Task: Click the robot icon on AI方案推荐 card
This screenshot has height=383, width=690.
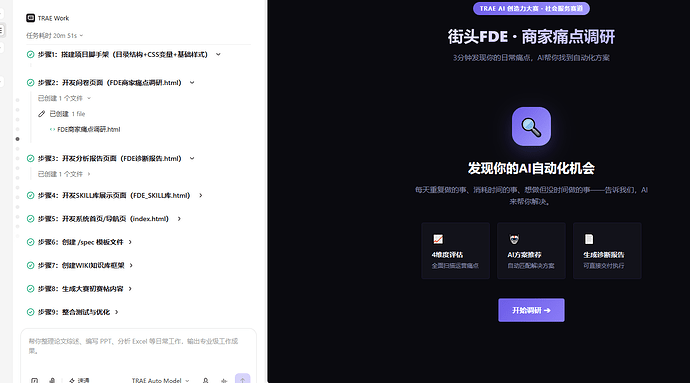Action: 514,239
